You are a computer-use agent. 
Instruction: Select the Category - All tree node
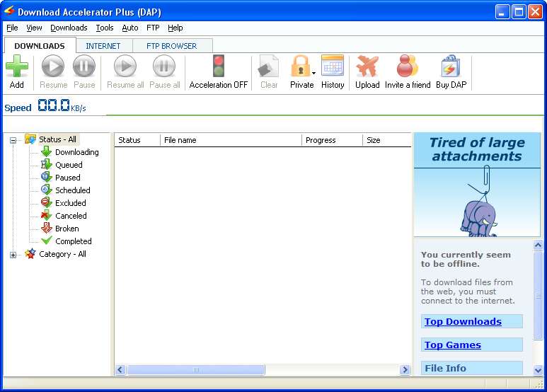coord(62,254)
